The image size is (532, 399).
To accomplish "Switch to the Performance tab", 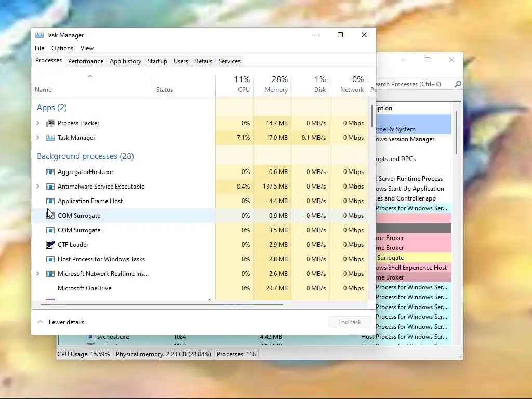I will click(x=86, y=61).
